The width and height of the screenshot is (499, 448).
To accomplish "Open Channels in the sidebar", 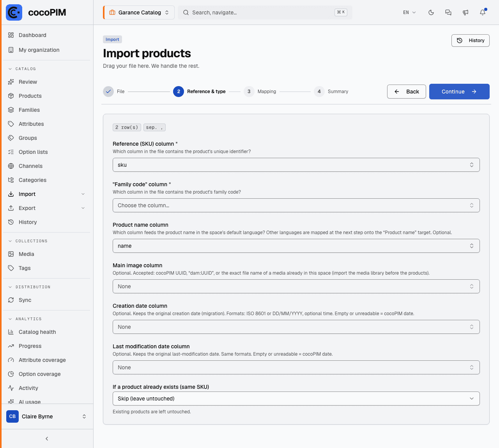I will pos(47,166).
